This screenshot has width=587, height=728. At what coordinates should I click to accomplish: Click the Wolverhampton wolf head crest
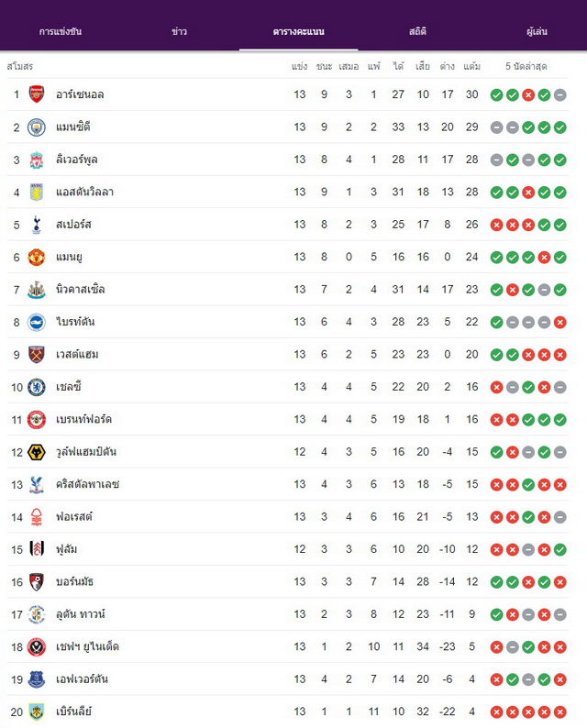(x=36, y=452)
